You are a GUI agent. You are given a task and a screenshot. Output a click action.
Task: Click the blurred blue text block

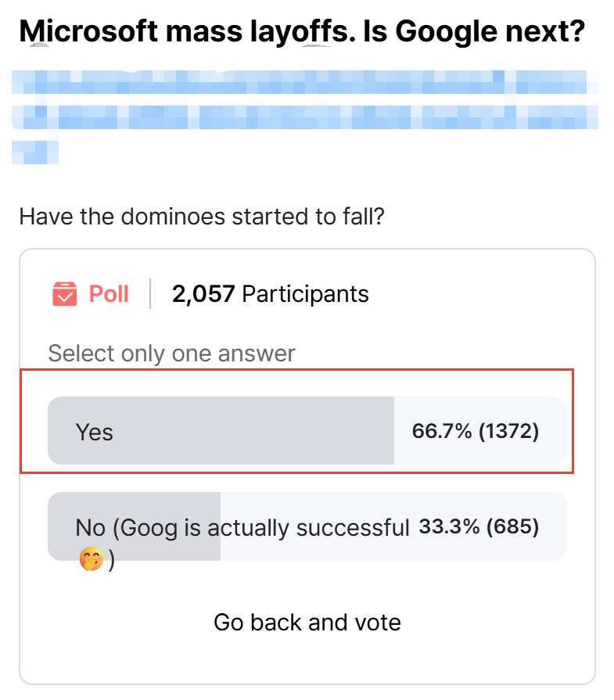tap(305, 117)
